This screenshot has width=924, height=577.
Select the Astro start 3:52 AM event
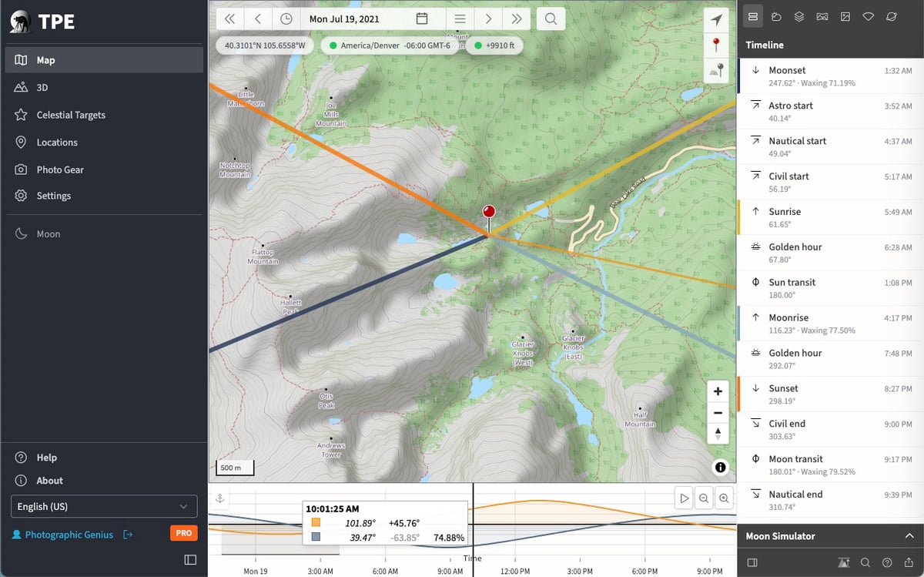coord(831,112)
